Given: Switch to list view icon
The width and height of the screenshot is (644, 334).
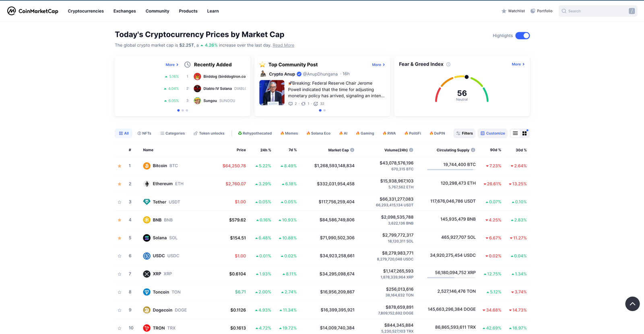Looking at the screenshot, I should [x=515, y=133].
